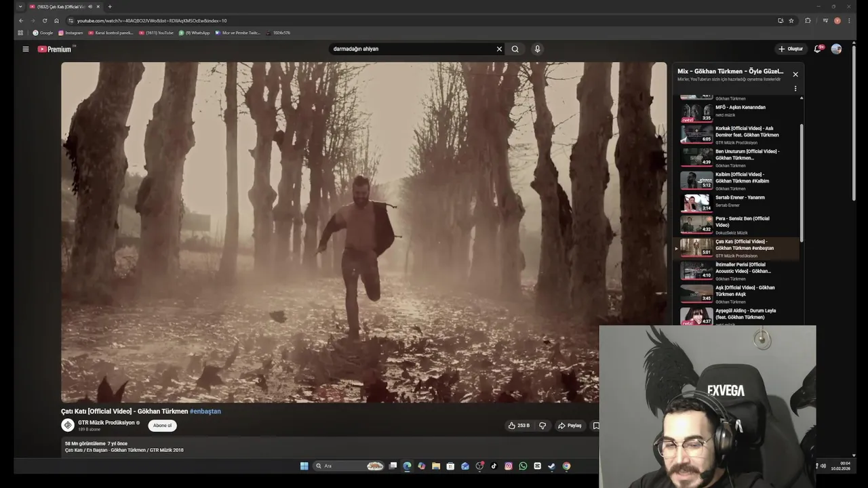Play Pera - Sensiz Ben playlist item
868x488 pixels.
point(739,224)
